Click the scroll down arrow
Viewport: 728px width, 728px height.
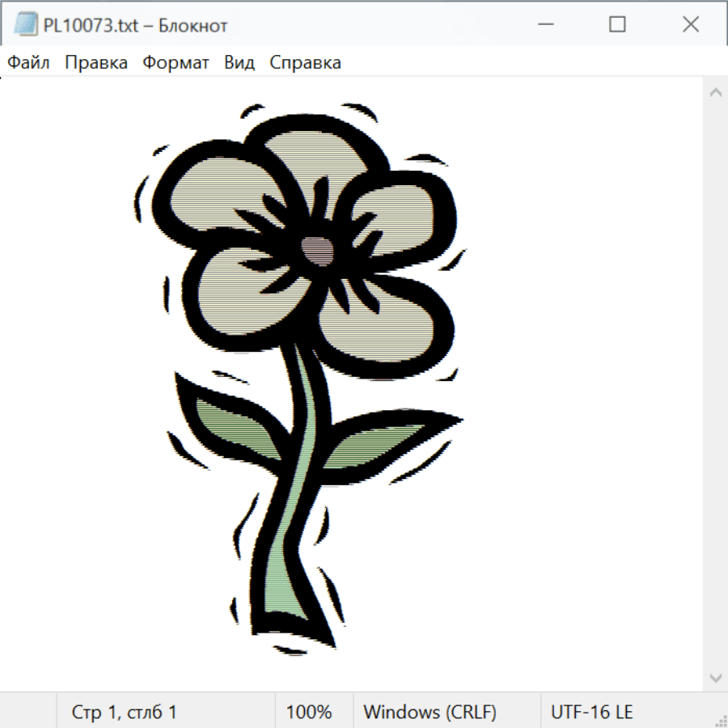(x=715, y=677)
